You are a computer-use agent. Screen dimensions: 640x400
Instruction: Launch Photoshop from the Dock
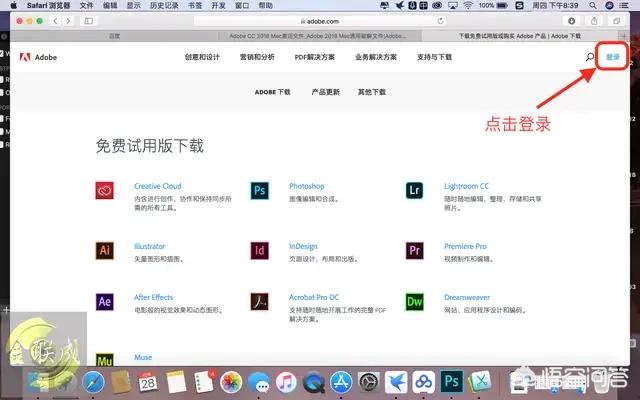[451, 382]
